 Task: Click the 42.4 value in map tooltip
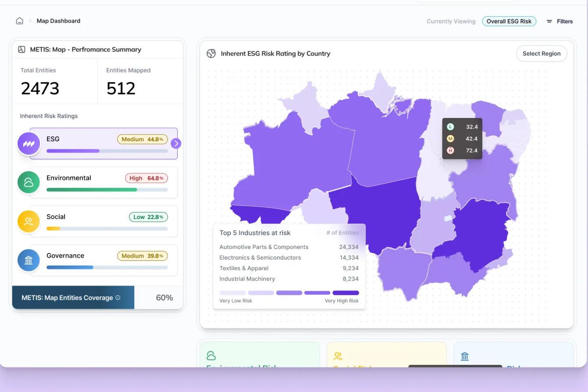click(472, 139)
